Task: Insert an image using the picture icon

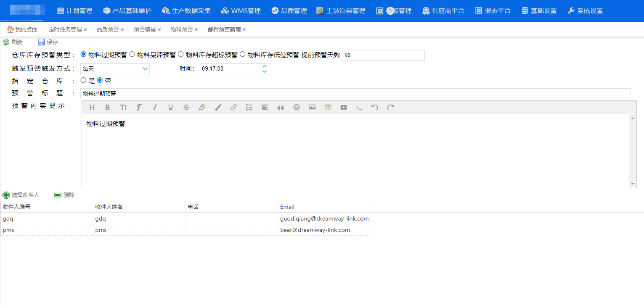Action: click(x=312, y=108)
